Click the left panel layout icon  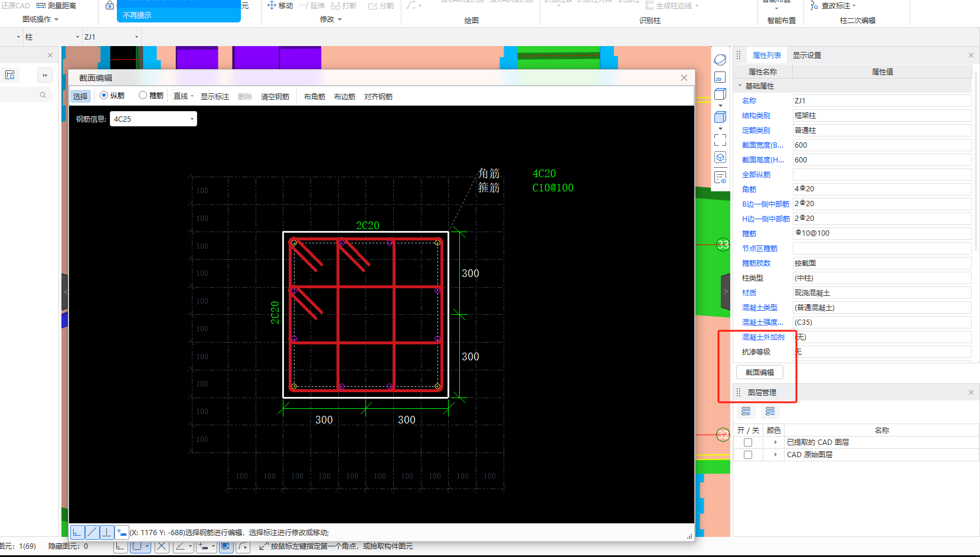point(9,75)
